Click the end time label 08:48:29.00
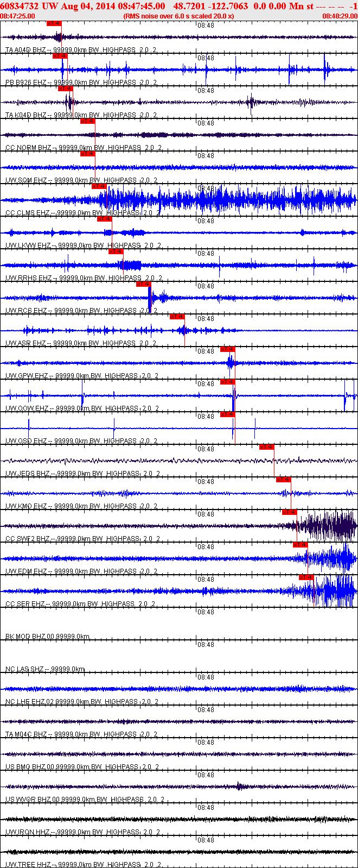Screen dimensions: 358x868 (x=340, y=16)
